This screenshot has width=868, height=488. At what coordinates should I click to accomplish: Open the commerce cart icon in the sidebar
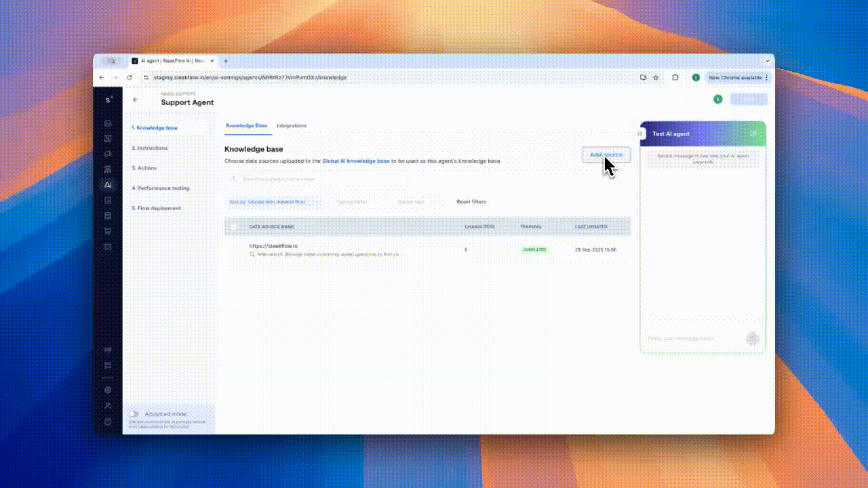[108, 230]
